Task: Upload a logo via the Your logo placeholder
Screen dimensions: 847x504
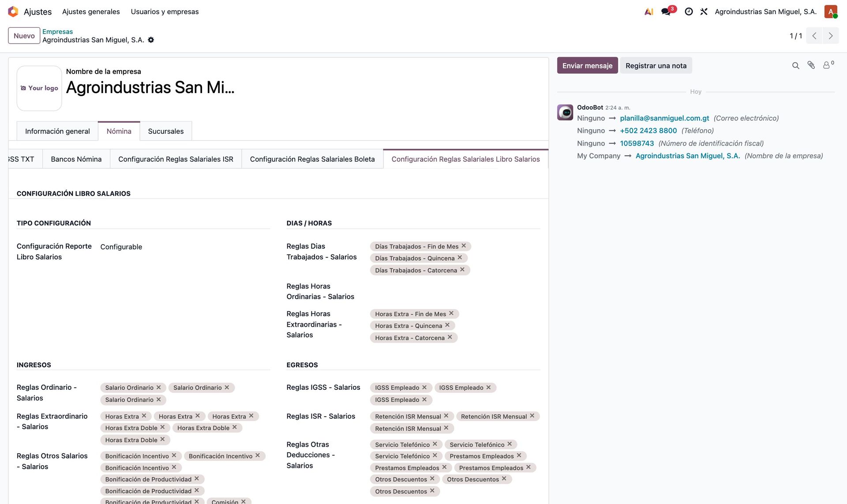Action: [39, 88]
